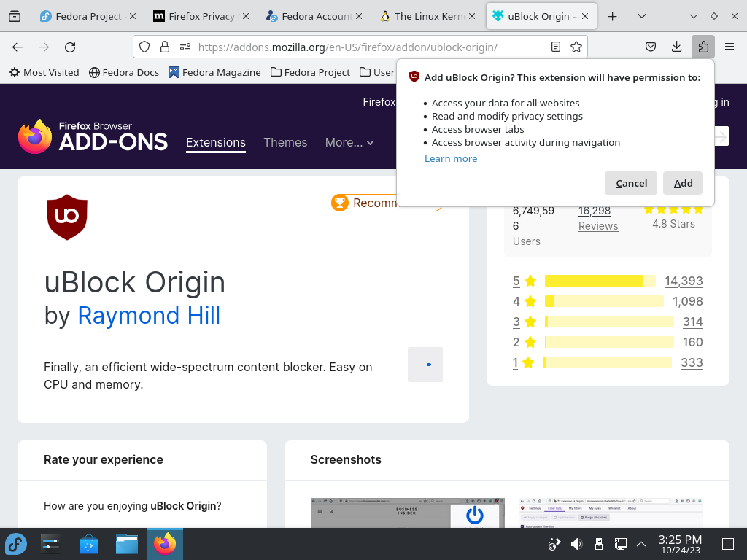This screenshot has height=560, width=747.
Task: Go back with the back arrow
Action: pyautogui.click(x=18, y=47)
